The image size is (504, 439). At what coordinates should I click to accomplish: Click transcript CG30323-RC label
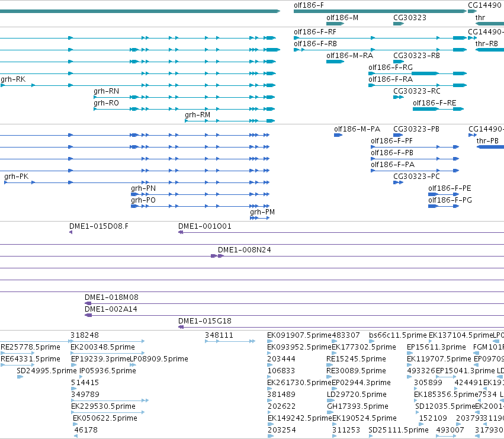point(417,91)
